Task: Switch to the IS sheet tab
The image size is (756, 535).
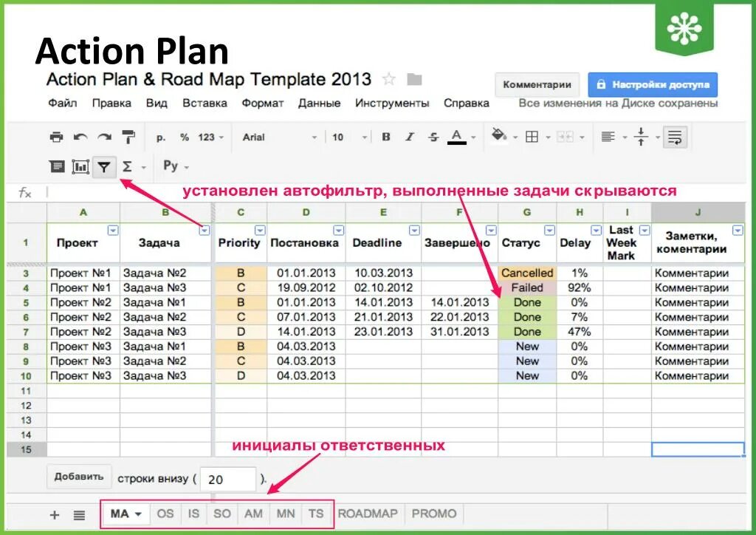Action: pyautogui.click(x=193, y=514)
